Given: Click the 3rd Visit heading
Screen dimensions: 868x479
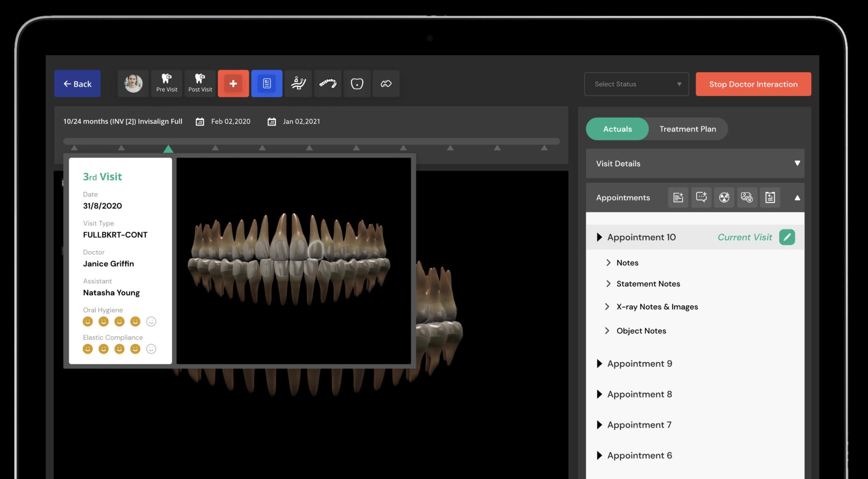Looking at the screenshot, I should 103,177.
